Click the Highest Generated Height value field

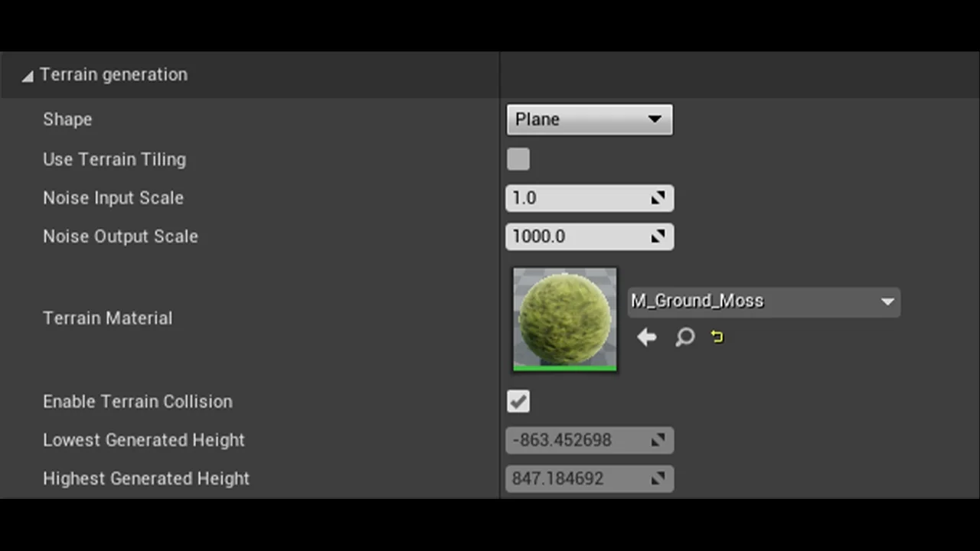[x=574, y=478]
